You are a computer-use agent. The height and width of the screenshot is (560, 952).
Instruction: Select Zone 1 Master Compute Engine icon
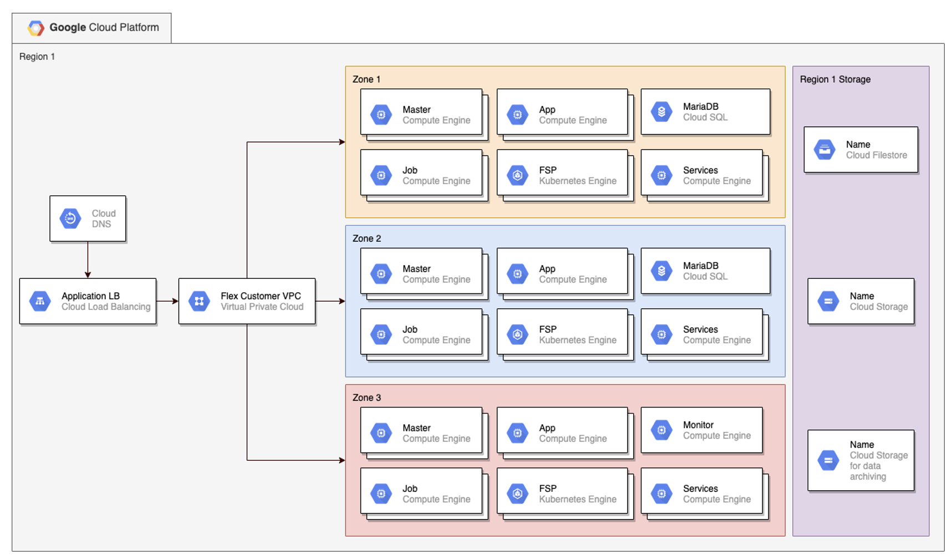coord(381,115)
